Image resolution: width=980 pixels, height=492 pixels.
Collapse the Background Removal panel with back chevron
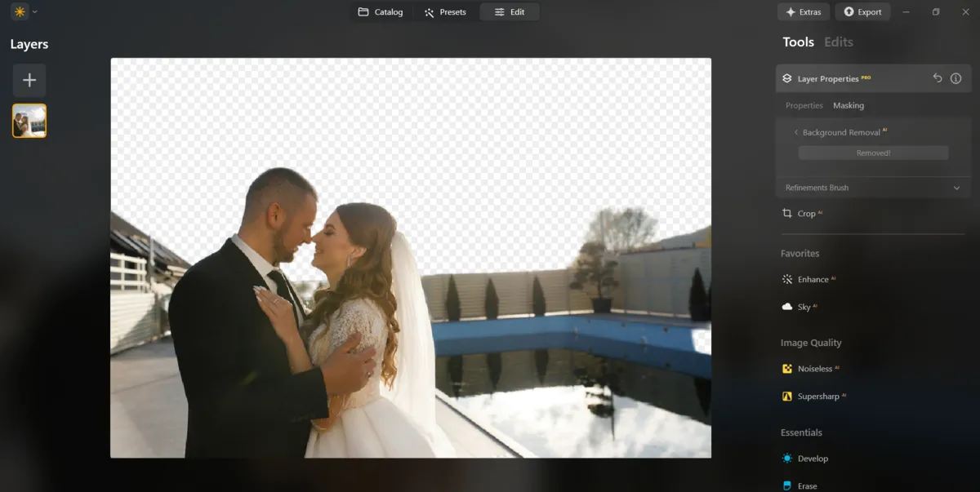[x=796, y=131]
